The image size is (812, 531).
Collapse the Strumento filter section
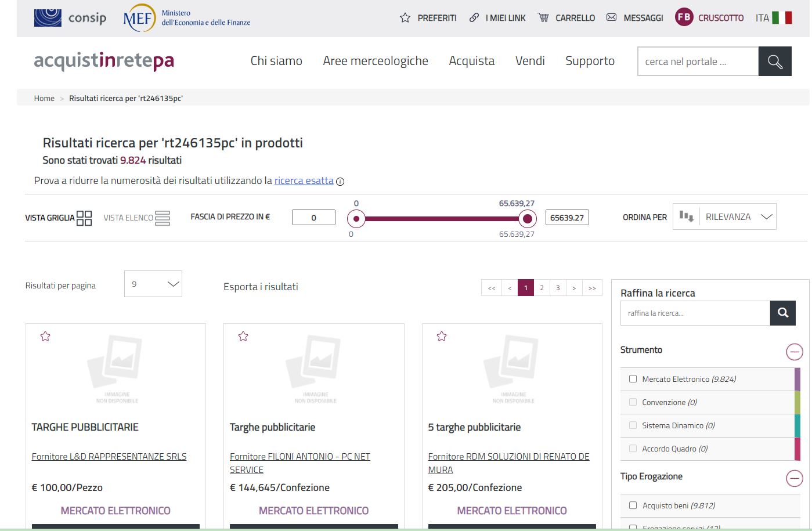coord(794,351)
